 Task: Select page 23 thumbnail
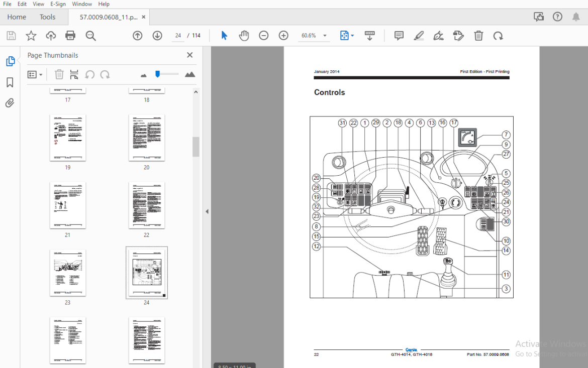pyautogui.click(x=68, y=273)
